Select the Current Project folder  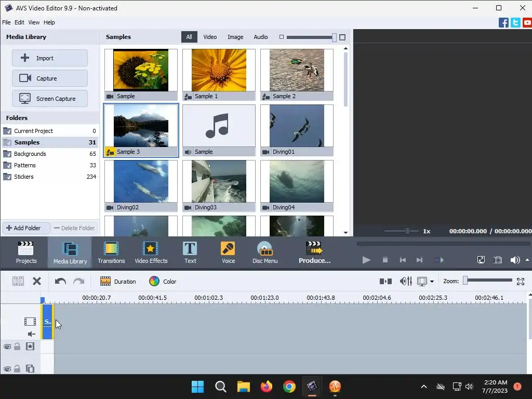49,131
